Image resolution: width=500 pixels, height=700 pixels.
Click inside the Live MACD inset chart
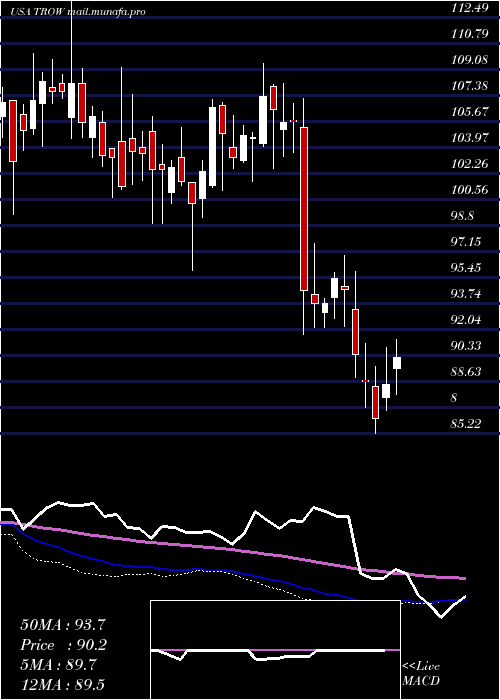coord(275,650)
